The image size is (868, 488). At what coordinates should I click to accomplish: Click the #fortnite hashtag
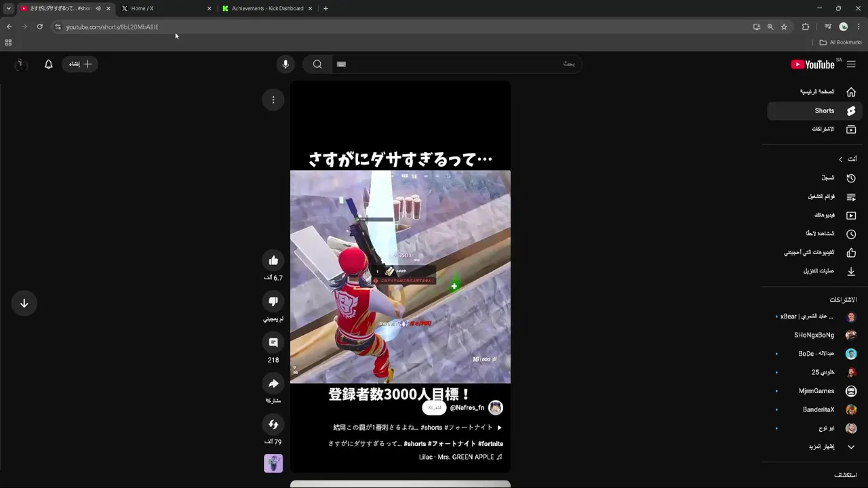pyautogui.click(x=490, y=444)
